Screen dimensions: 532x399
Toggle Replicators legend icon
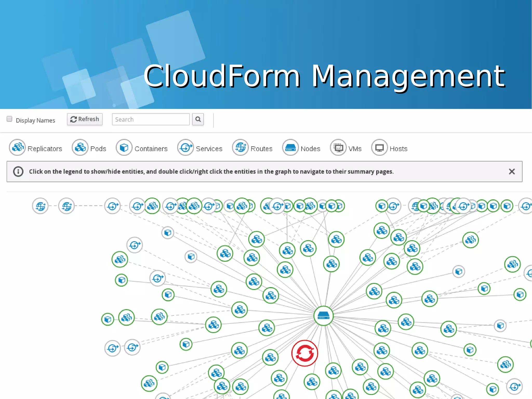pyautogui.click(x=17, y=147)
